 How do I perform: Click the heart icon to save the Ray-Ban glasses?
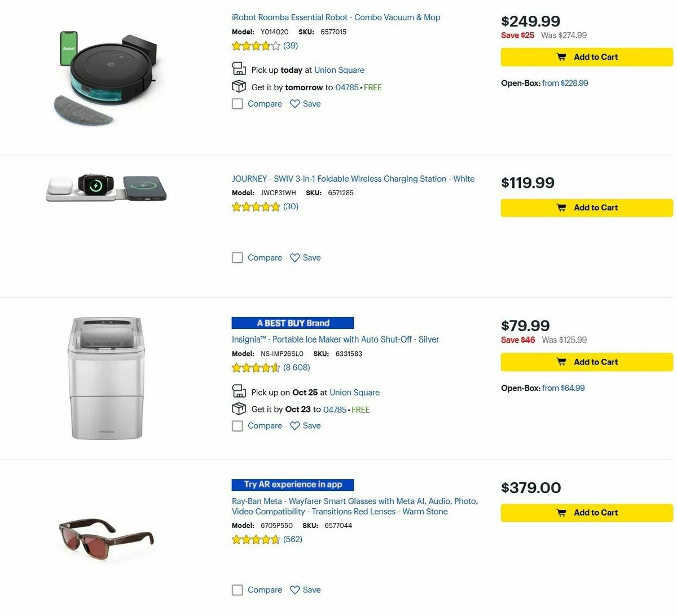tap(294, 589)
